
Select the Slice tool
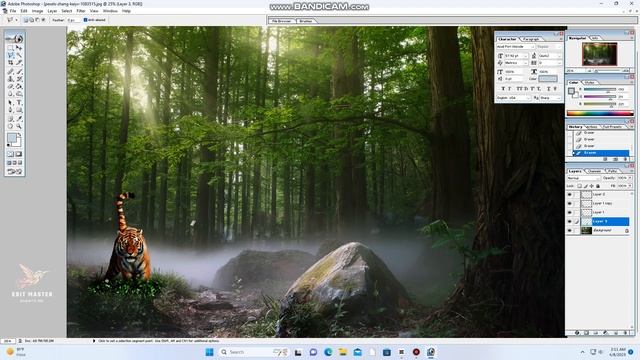pyautogui.click(x=19, y=62)
